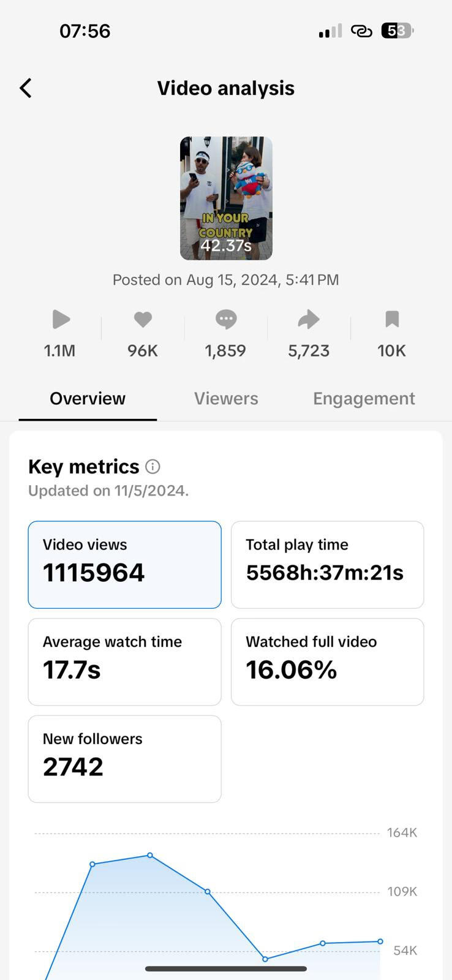The height and width of the screenshot is (980, 452).
Task: Tap the back arrow icon
Action: point(26,88)
